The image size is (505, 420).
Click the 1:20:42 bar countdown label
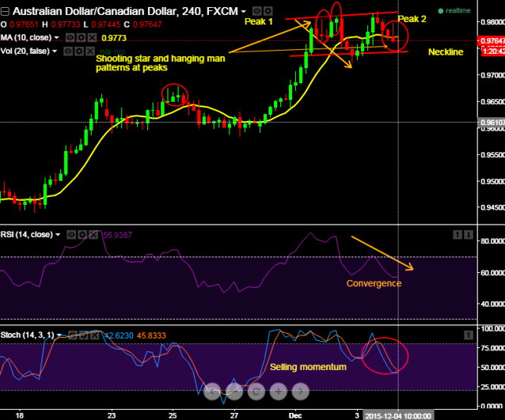pos(493,51)
